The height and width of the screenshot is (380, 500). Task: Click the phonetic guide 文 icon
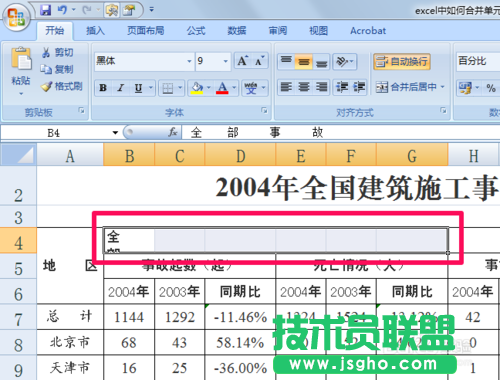tap(251, 88)
